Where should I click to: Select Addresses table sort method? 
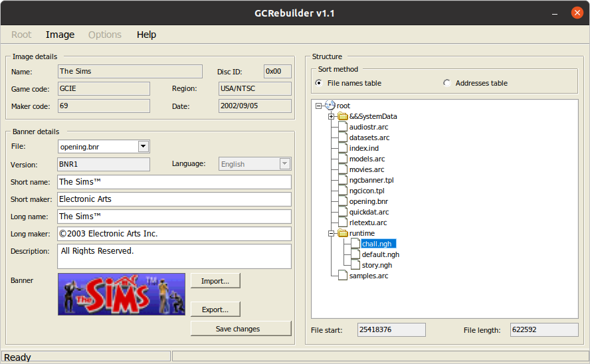click(x=446, y=83)
